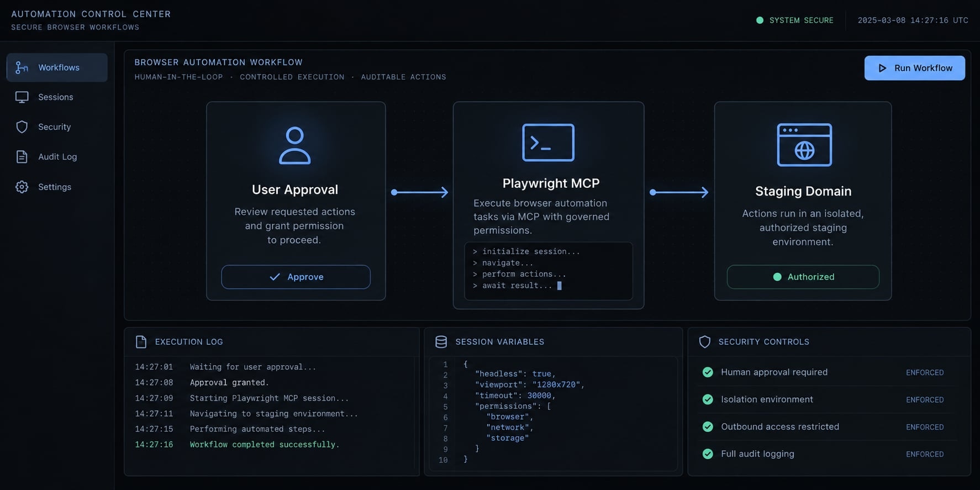Open the Sessions menu item

[57, 97]
